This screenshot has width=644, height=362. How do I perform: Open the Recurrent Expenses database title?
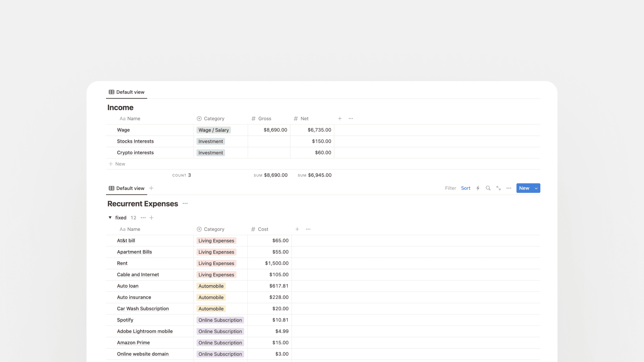coord(143,204)
